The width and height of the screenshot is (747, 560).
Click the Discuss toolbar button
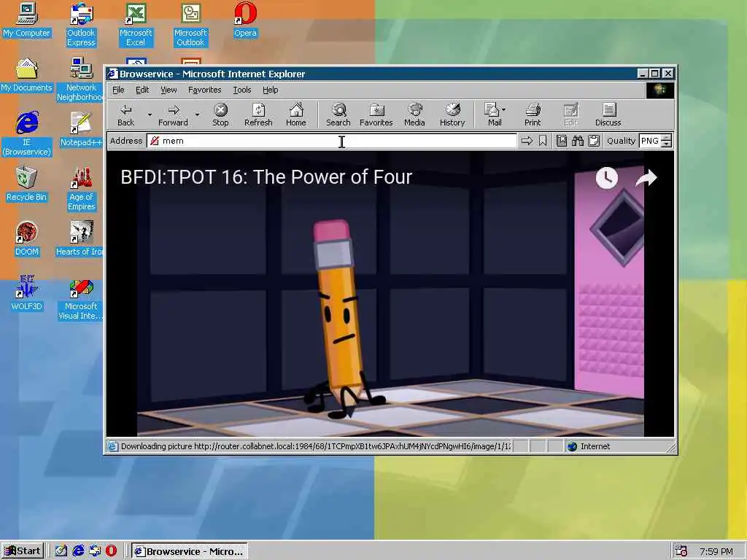click(608, 114)
